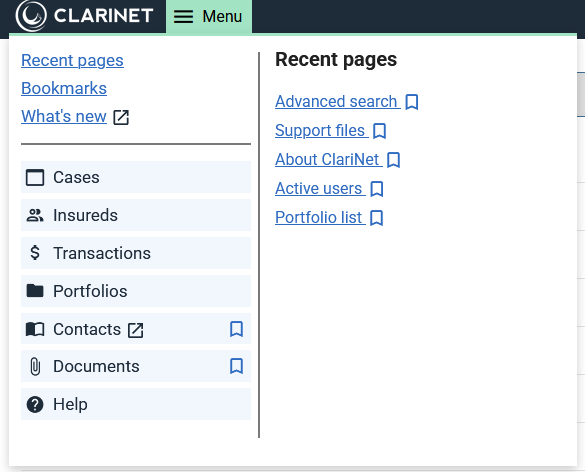Click the external link icon beside What's new
The image size is (585, 472).
(121, 117)
